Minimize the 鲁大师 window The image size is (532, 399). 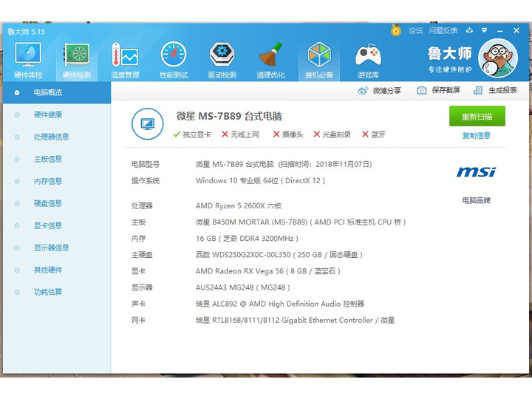click(500, 30)
